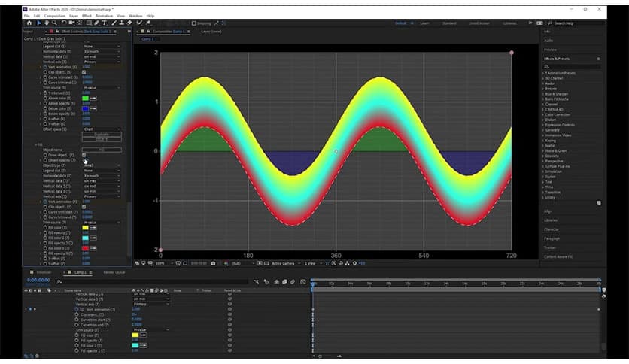Open the Active Camera view dropdown

click(286, 263)
